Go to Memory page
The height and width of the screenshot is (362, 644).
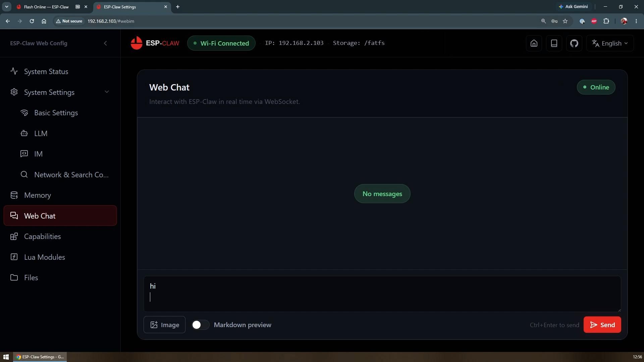coord(60,195)
